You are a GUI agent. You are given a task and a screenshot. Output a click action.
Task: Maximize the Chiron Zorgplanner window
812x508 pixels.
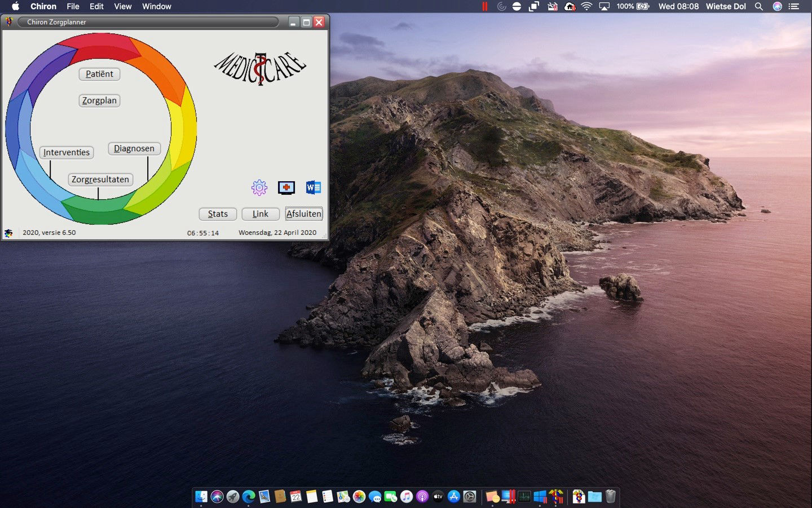(306, 22)
